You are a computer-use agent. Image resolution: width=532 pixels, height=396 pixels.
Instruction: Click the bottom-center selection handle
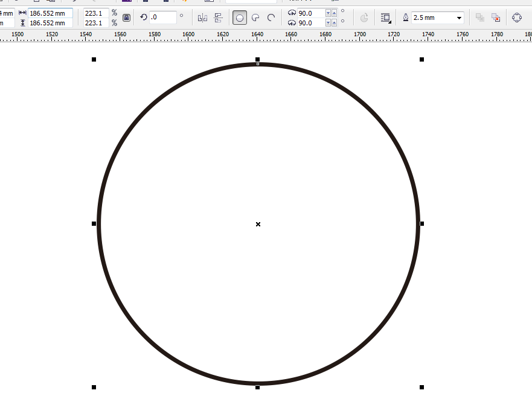coord(257,387)
